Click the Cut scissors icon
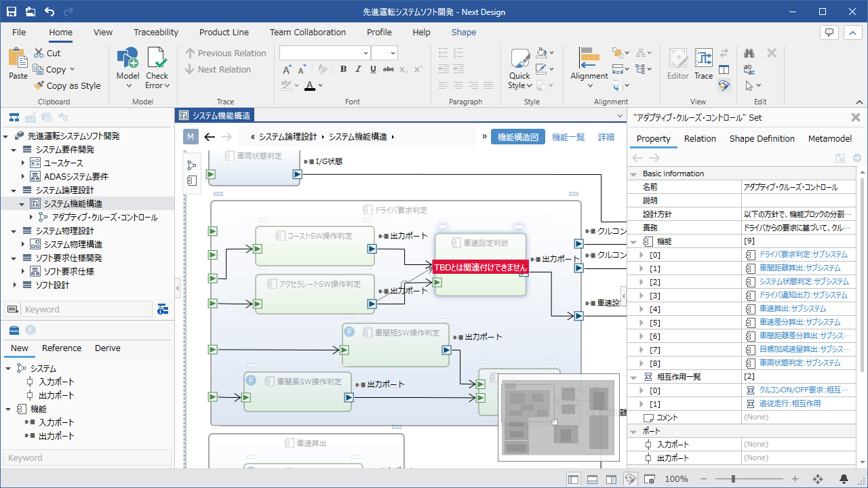868x488 pixels. coord(38,53)
